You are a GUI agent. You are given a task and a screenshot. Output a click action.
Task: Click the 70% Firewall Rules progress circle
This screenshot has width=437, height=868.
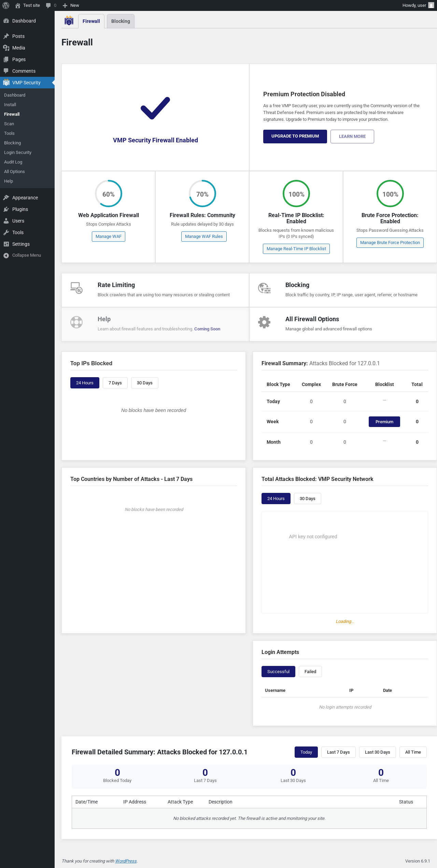pyautogui.click(x=202, y=194)
